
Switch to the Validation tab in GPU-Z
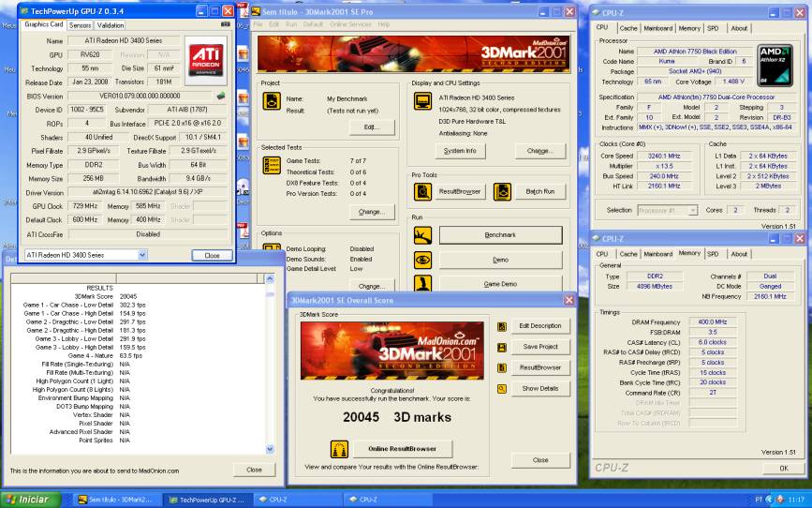111,25
